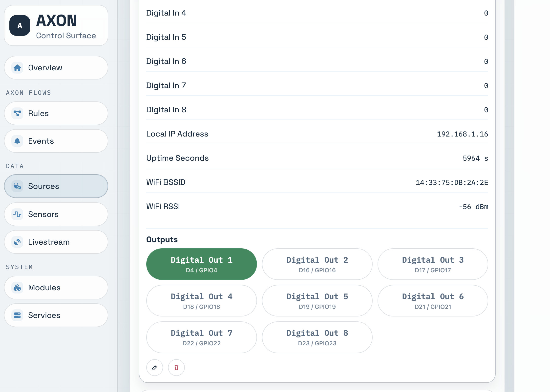Screen dimensions: 550x392
Task: Select Sensors in the sidebar
Action: 56,214
